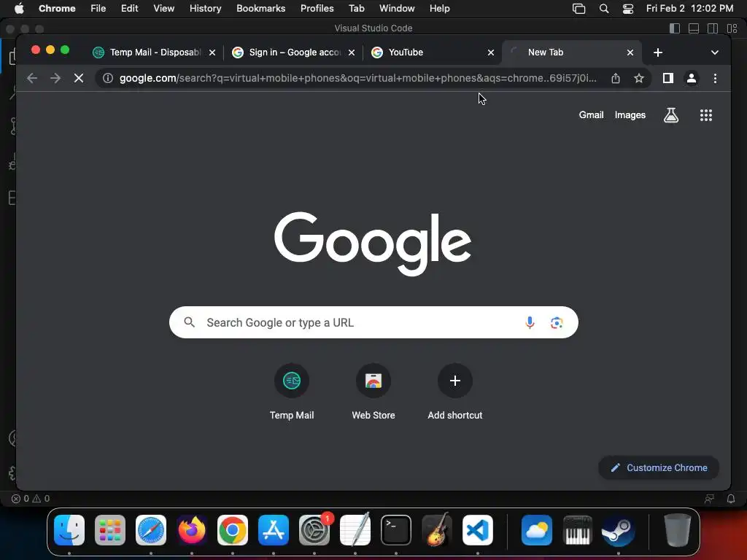Open Control Center in menu bar
Image resolution: width=747 pixels, height=560 pixels.
pos(628,9)
